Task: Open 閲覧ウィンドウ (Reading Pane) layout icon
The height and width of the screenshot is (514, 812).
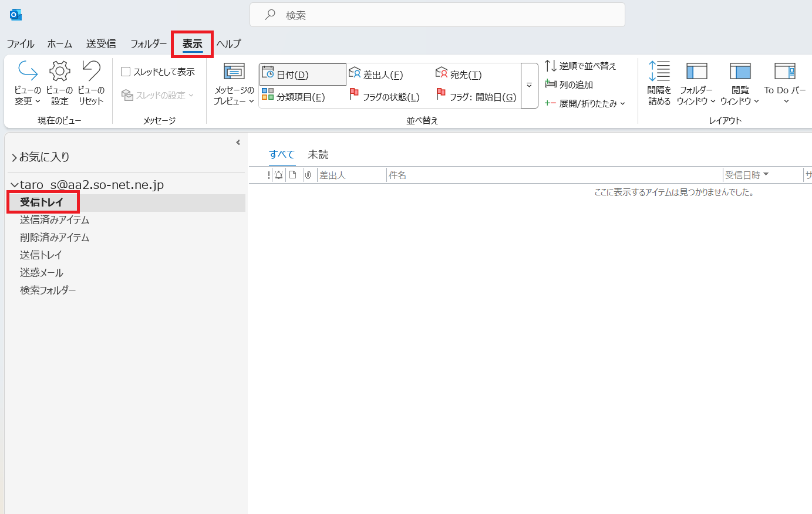Action: pos(740,72)
